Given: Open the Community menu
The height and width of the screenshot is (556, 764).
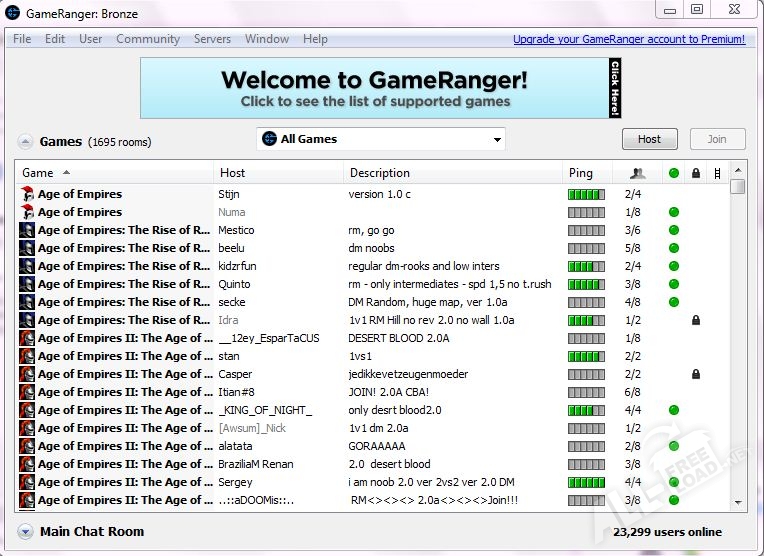Looking at the screenshot, I should coord(148,39).
